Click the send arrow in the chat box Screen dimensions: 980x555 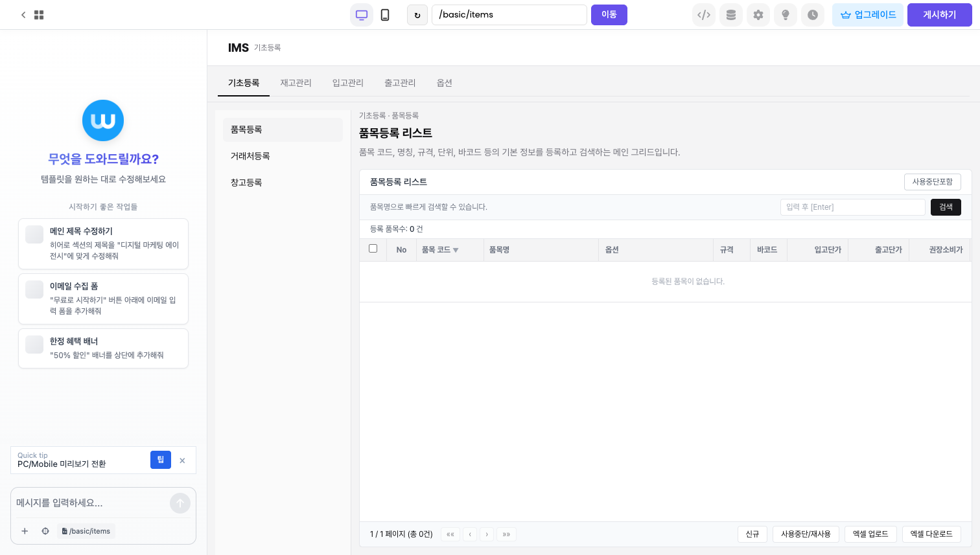pos(180,503)
